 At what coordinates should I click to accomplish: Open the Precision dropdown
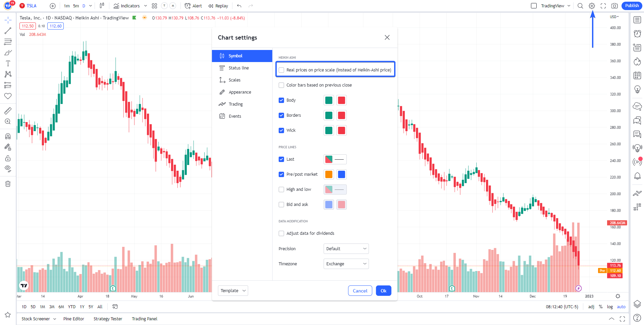346,249
